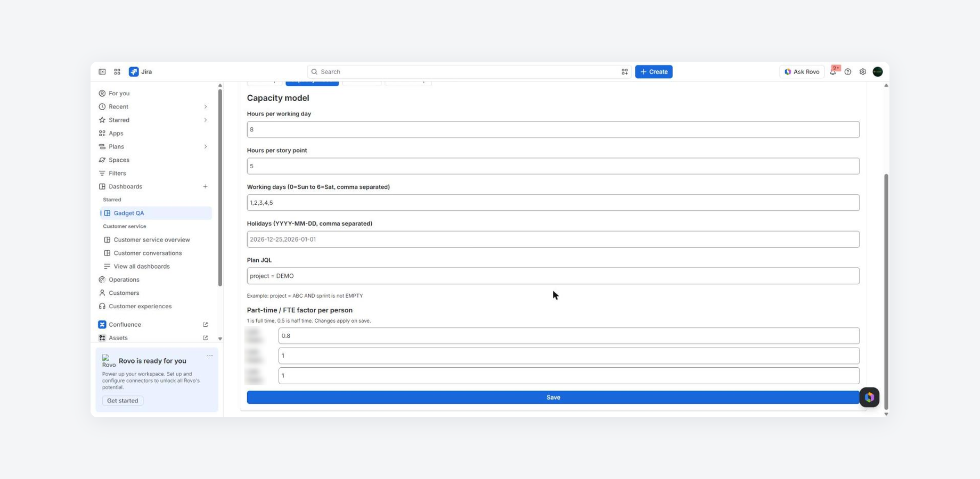Open the search filter icon in Search bar
980x479 pixels.
(624, 72)
